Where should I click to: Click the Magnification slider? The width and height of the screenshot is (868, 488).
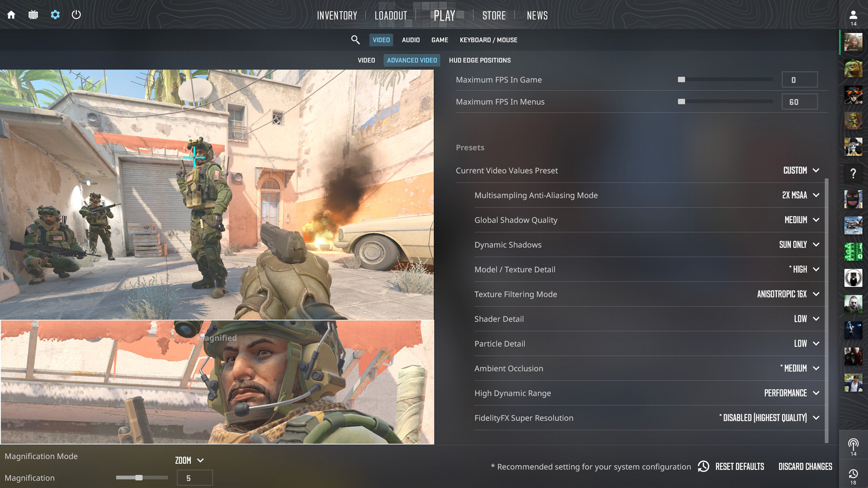(142, 478)
